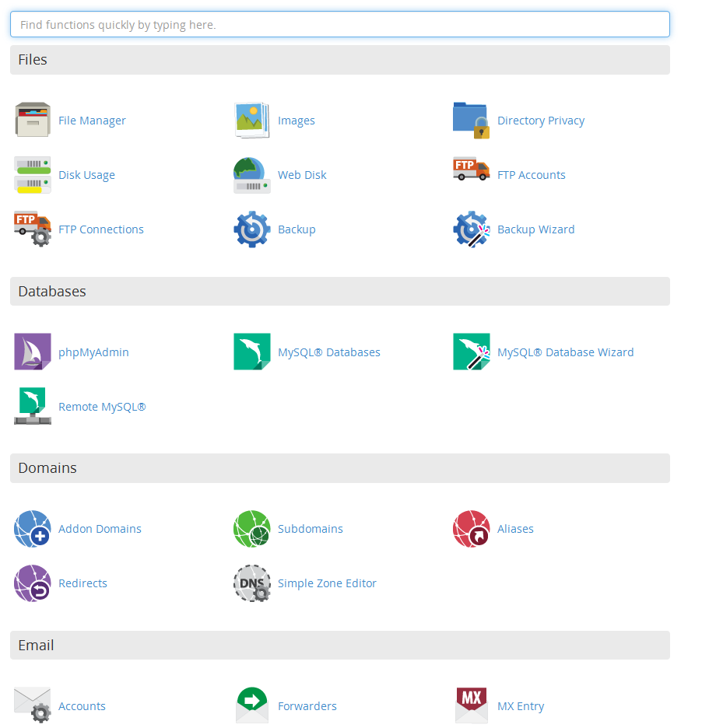Open the MySQL Database Wizard icon
Image resolution: width=702 pixels, height=728 pixels.
[x=472, y=352]
